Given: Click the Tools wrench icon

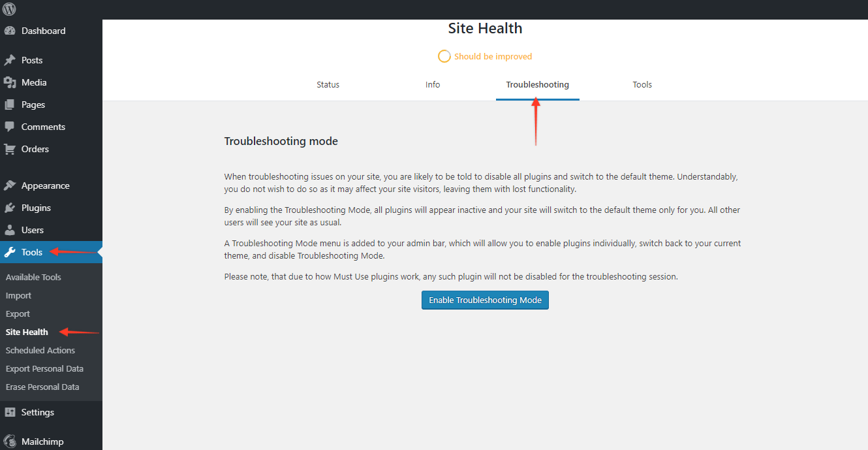Looking at the screenshot, I should tap(10, 252).
